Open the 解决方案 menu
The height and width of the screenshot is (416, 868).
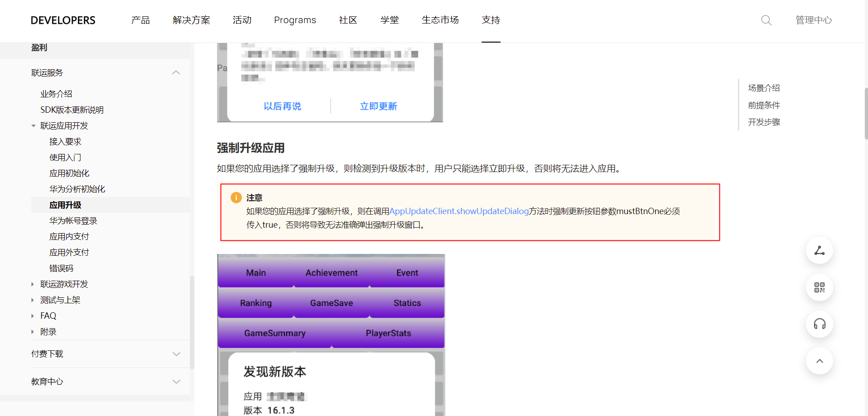click(x=191, y=20)
